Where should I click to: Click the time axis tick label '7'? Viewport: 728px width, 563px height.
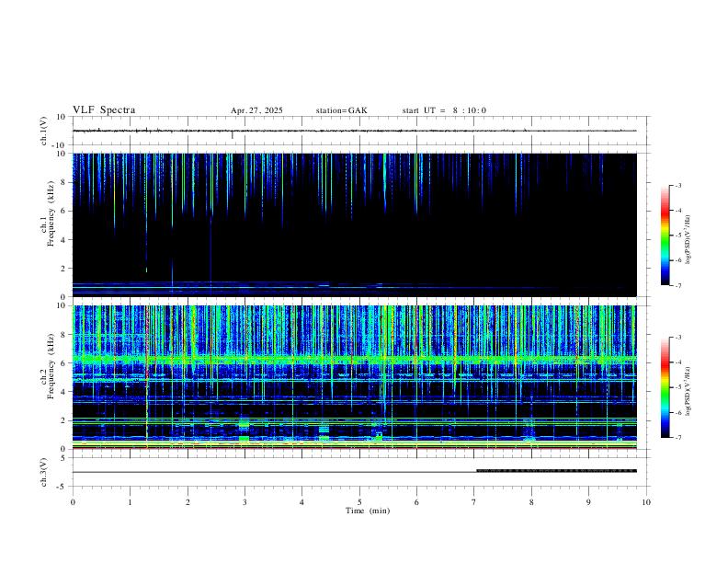tap(474, 502)
